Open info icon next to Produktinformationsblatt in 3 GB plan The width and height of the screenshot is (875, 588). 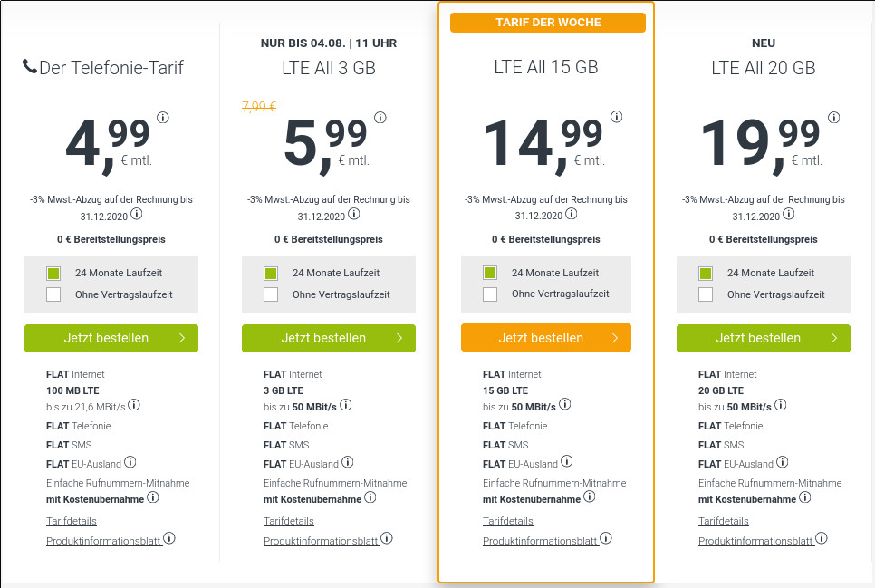coord(387,537)
